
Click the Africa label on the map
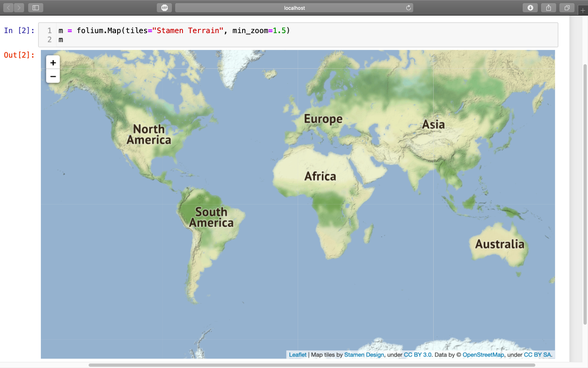pos(320,176)
